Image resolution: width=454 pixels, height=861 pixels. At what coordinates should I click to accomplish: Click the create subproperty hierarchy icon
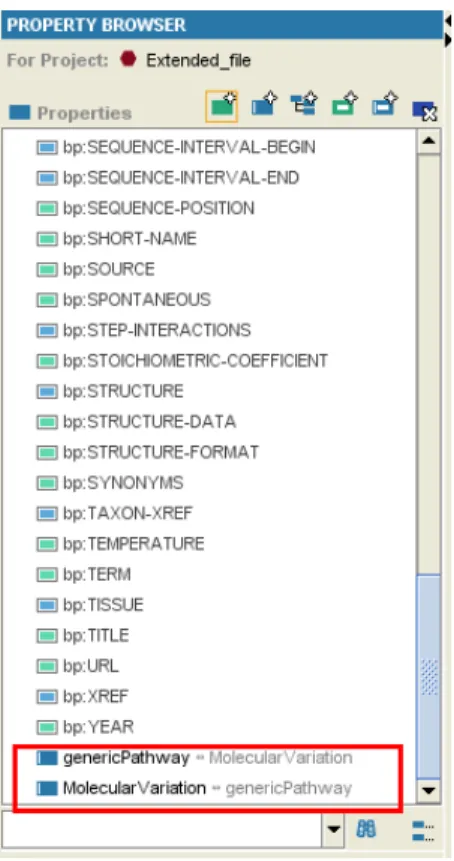(304, 104)
